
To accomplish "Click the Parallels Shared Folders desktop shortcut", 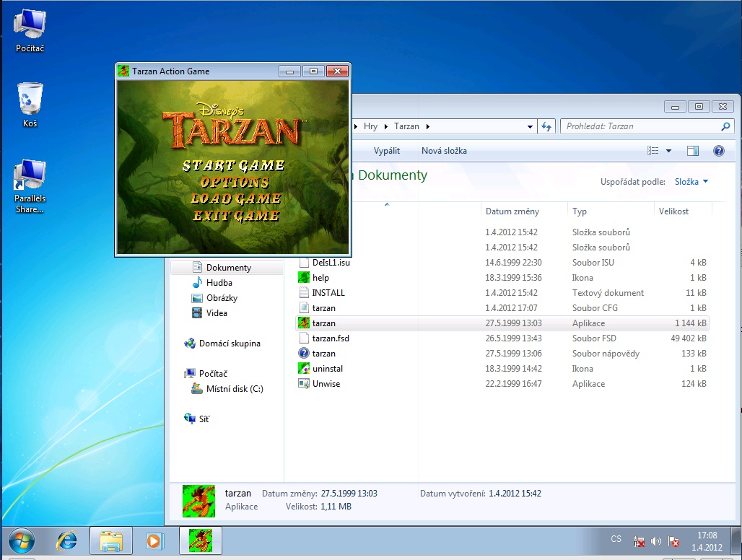I will 30,186.
